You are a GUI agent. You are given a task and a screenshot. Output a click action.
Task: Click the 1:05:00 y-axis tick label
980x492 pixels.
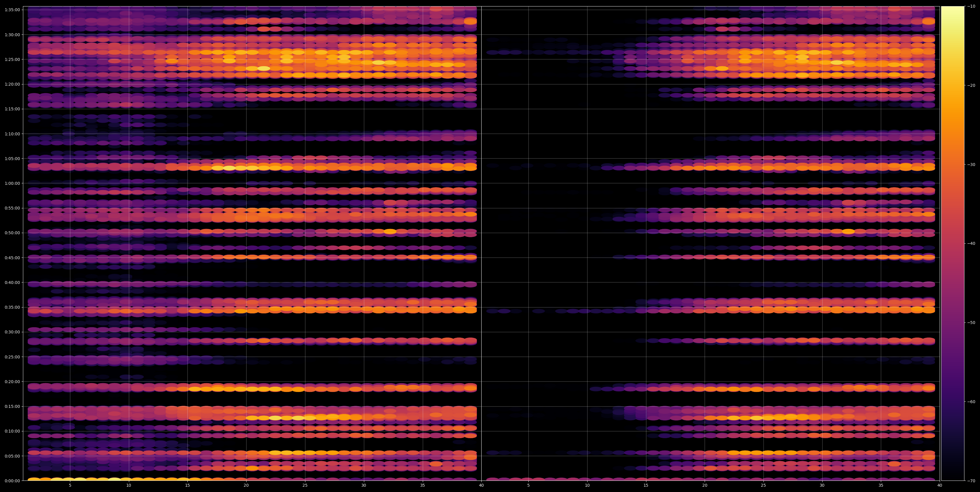(12, 159)
